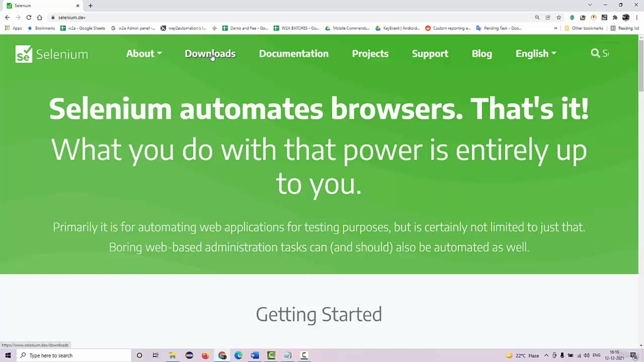Show hidden system tray icons
Screen dimensions: 644x362
pos(546,355)
